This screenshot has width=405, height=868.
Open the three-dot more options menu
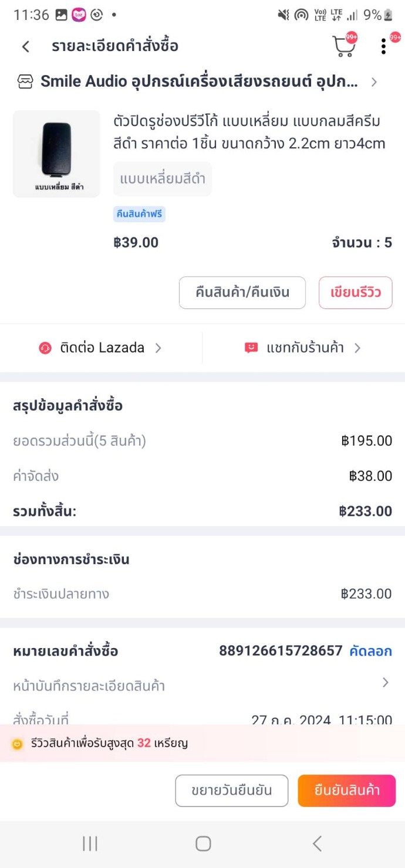click(383, 46)
